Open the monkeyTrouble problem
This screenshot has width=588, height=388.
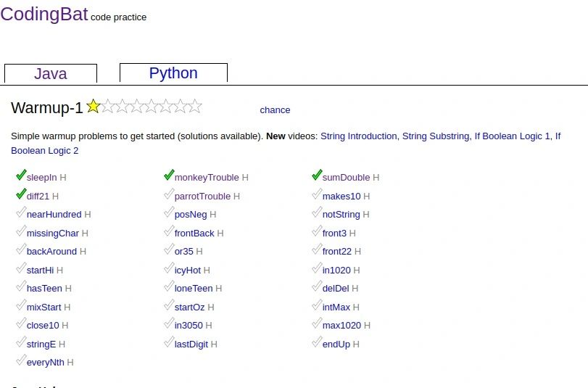point(207,178)
